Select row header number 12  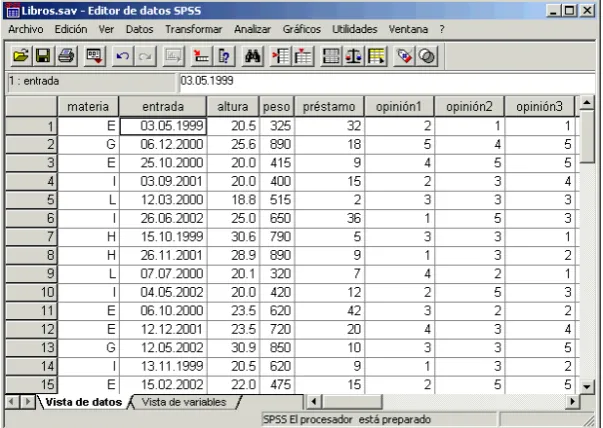tap(32, 329)
